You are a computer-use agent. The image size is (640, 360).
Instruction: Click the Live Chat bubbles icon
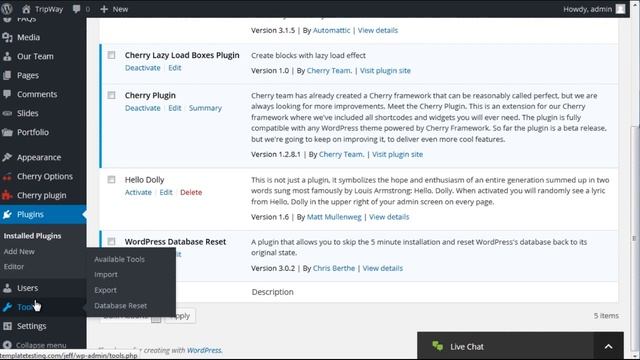[438, 346]
